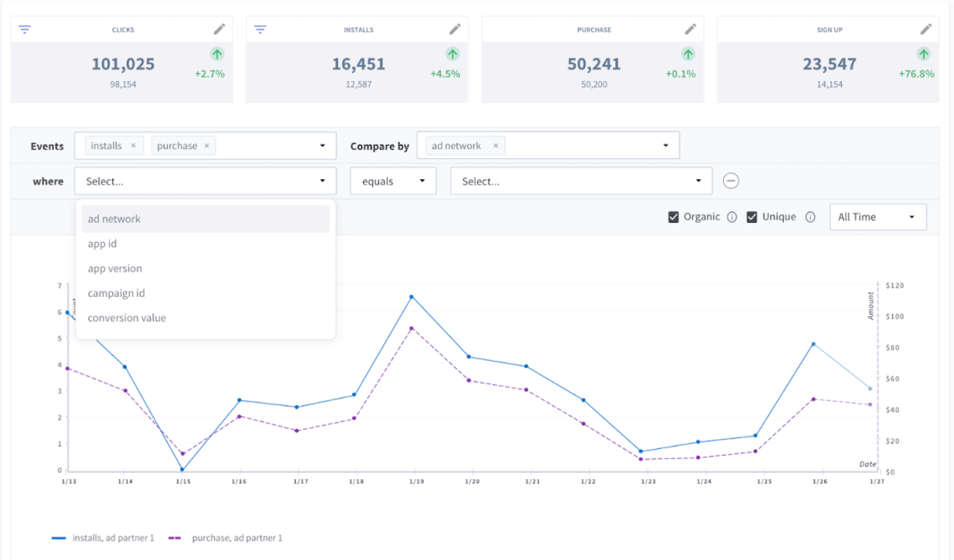Screen dimensions: 954x560
Task: Click the edit pencil on the Sign Up card
Action: (926, 28)
